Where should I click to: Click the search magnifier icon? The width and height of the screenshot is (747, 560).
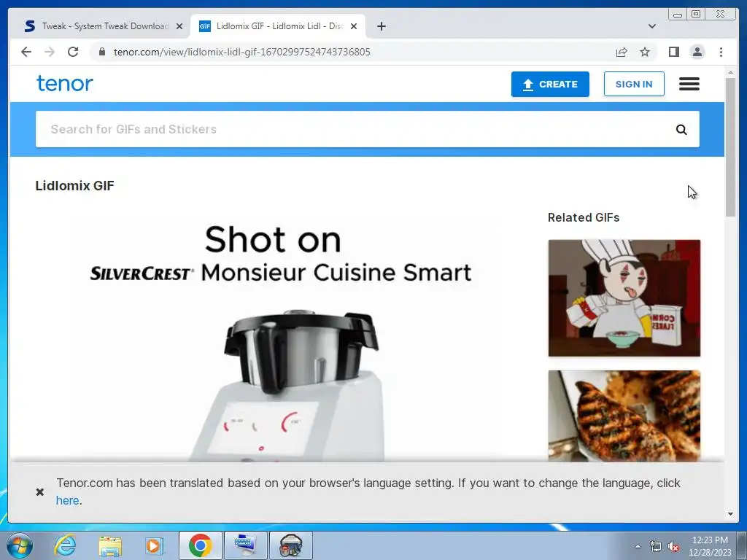(681, 130)
